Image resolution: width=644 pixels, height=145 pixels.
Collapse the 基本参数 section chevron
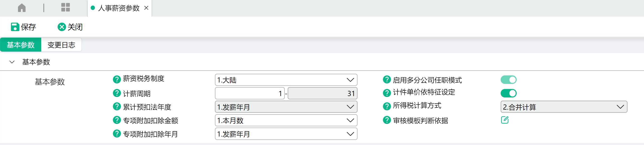tap(12, 62)
